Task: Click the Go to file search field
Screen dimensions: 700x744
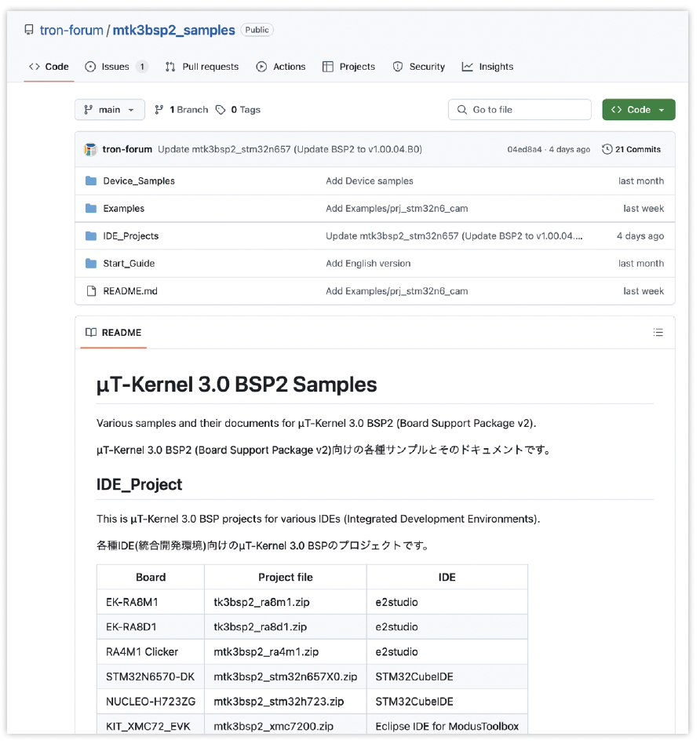Action: [x=520, y=110]
